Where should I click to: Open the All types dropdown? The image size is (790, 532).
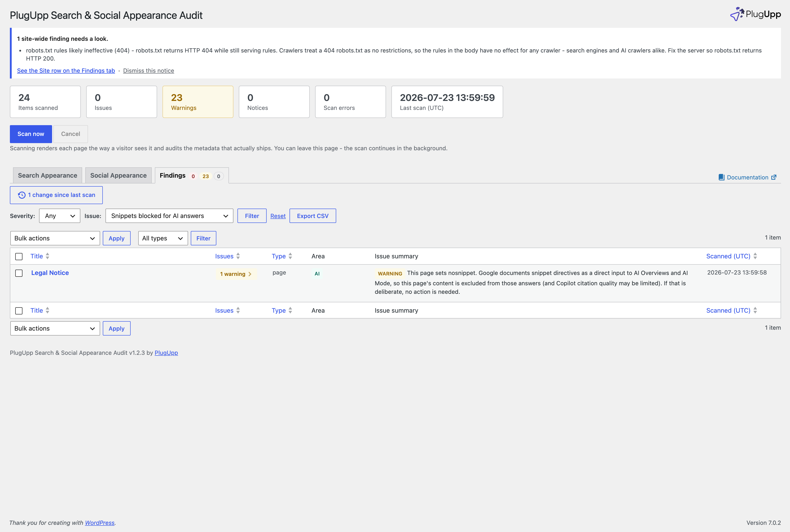tap(163, 238)
